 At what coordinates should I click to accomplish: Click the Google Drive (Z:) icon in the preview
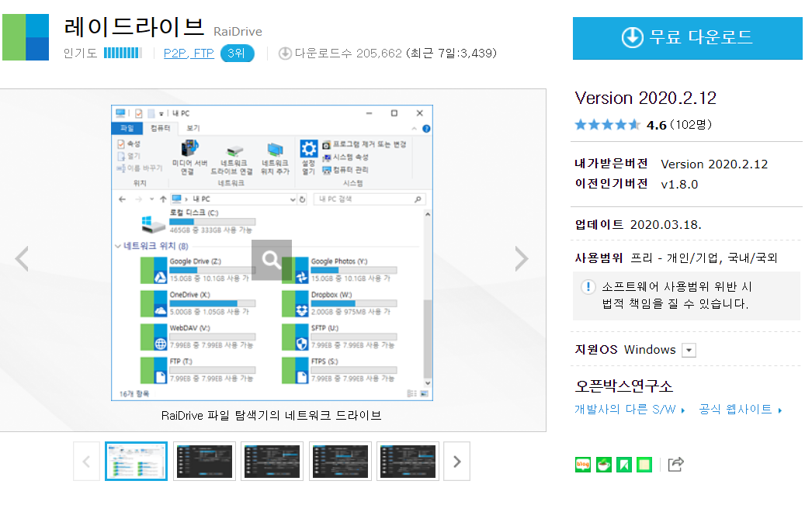pos(154,270)
